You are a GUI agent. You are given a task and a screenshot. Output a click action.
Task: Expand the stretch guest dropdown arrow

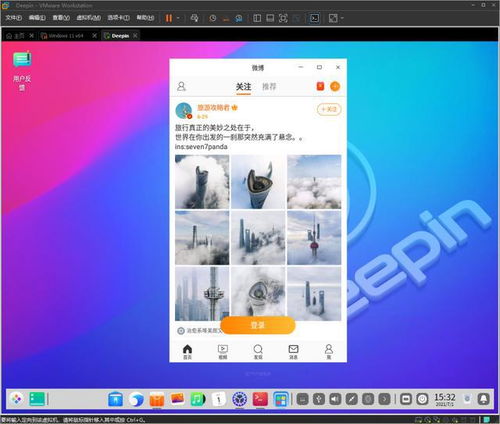342,18
